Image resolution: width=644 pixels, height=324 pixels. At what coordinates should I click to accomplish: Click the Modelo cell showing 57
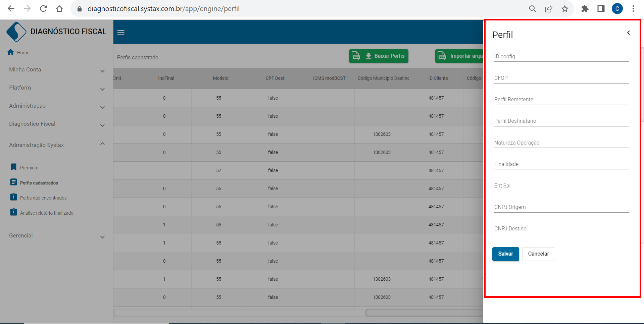coord(218,170)
